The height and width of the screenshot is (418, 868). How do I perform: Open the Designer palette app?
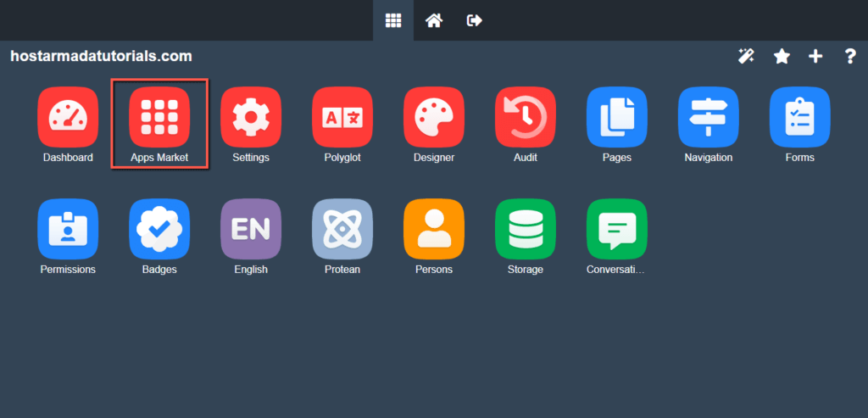tap(434, 117)
